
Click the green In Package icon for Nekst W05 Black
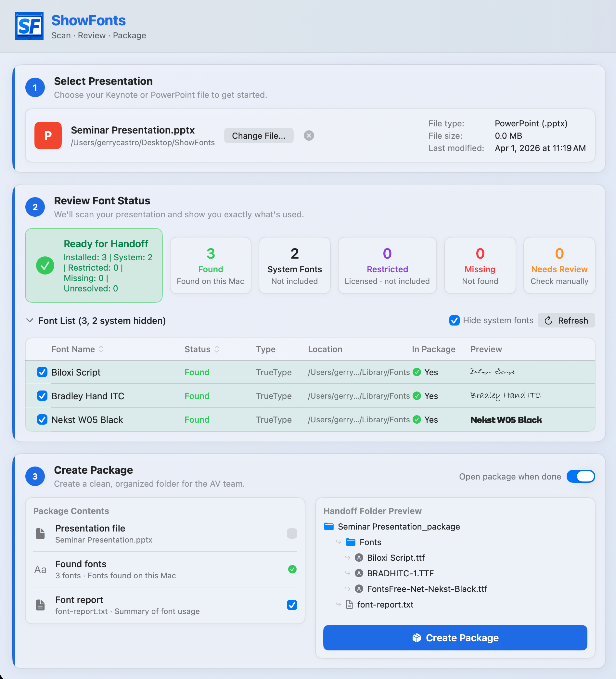[x=417, y=420]
